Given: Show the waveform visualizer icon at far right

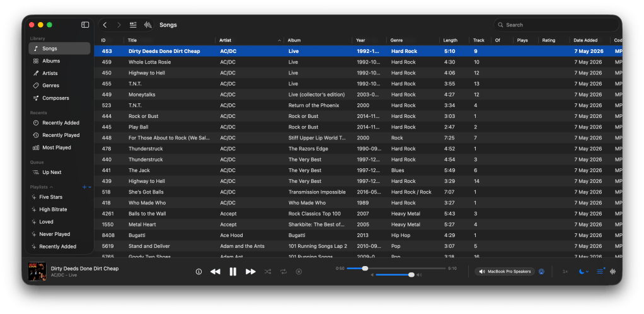Looking at the screenshot, I should 613,272.
